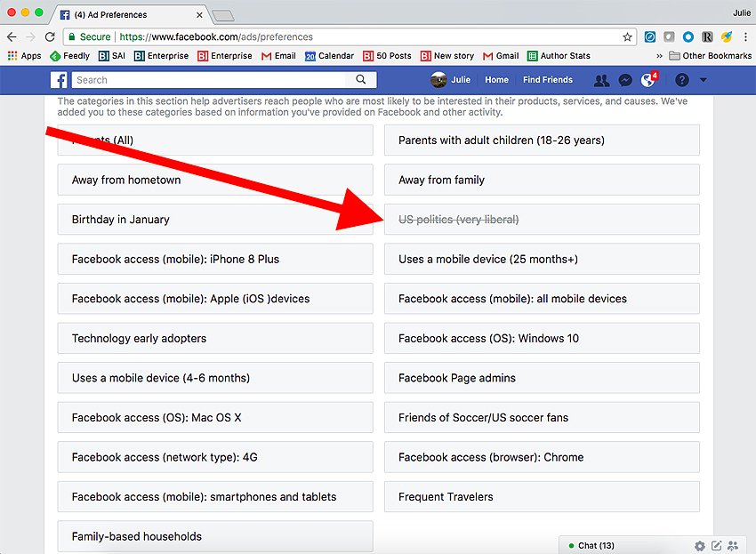The image size is (756, 554).
Task: Close the Ad Preferences tab
Action: 199,15
